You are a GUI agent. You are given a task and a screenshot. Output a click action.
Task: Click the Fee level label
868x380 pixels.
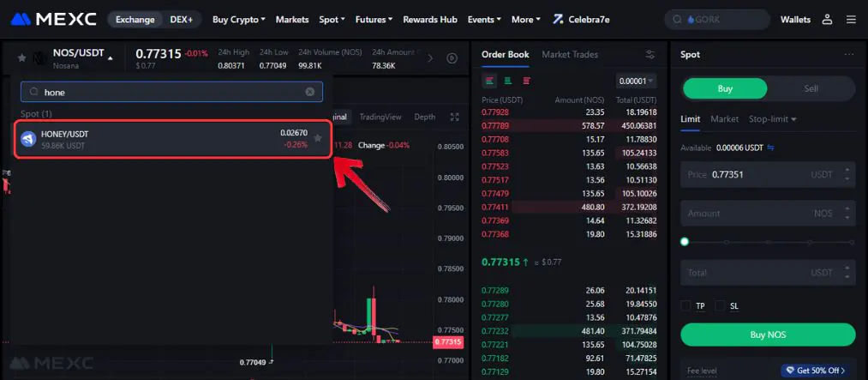pyautogui.click(x=702, y=371)
